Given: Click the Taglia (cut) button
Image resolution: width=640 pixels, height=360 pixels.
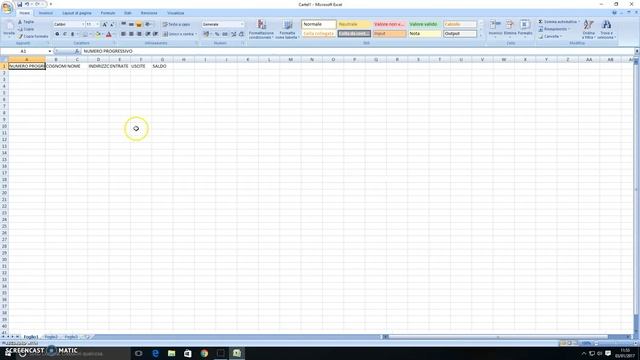Looking at the screenshot, I should coord(26,22).
